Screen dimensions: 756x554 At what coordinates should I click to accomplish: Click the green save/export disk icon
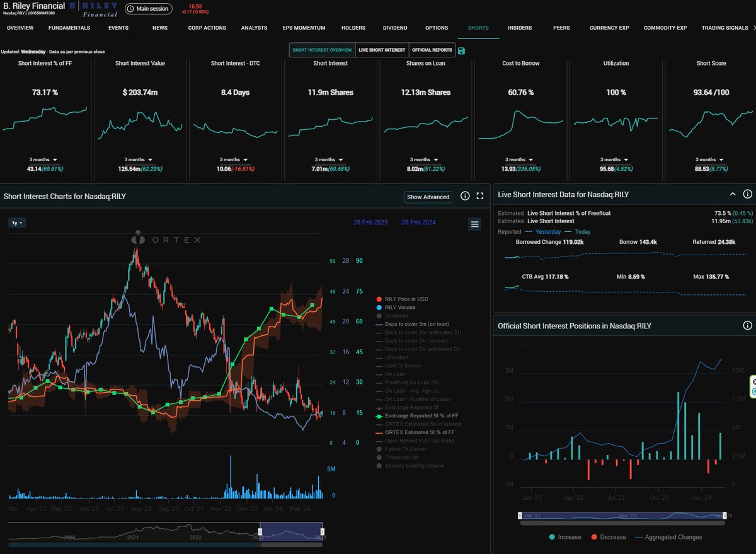[x=462, y=50]
